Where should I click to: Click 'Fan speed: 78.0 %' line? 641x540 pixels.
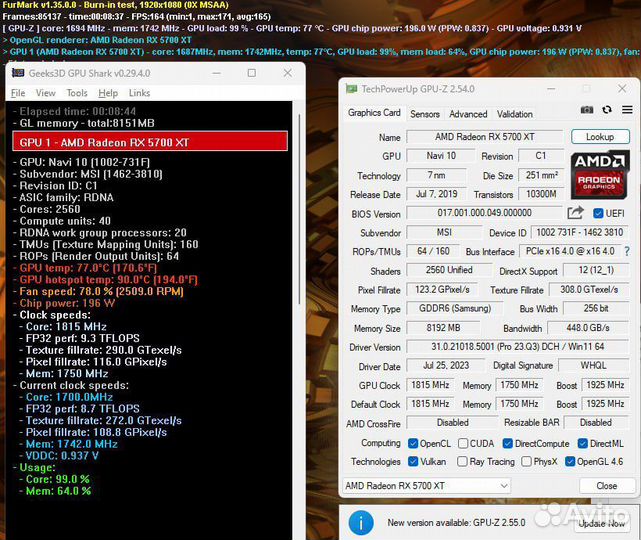coord(101,291)
